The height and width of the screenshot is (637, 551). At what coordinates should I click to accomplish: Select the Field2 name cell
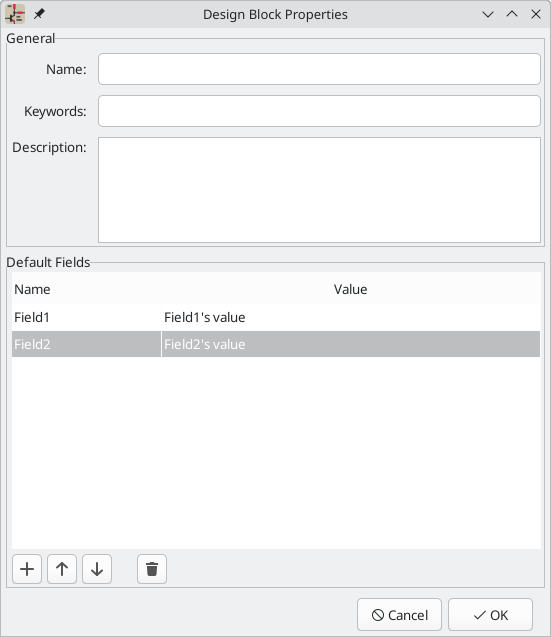pyautogui.click(x=87, y=344)
